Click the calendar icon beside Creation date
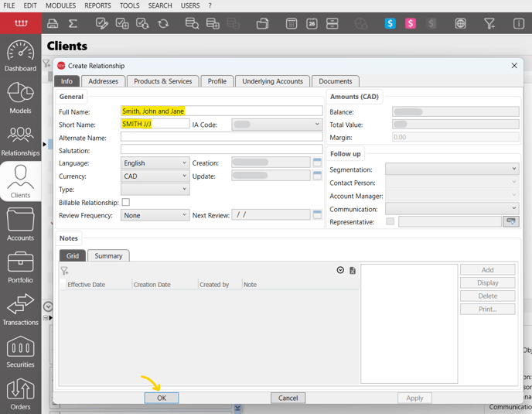Screen dimensions: 532x414 point(317,163)
